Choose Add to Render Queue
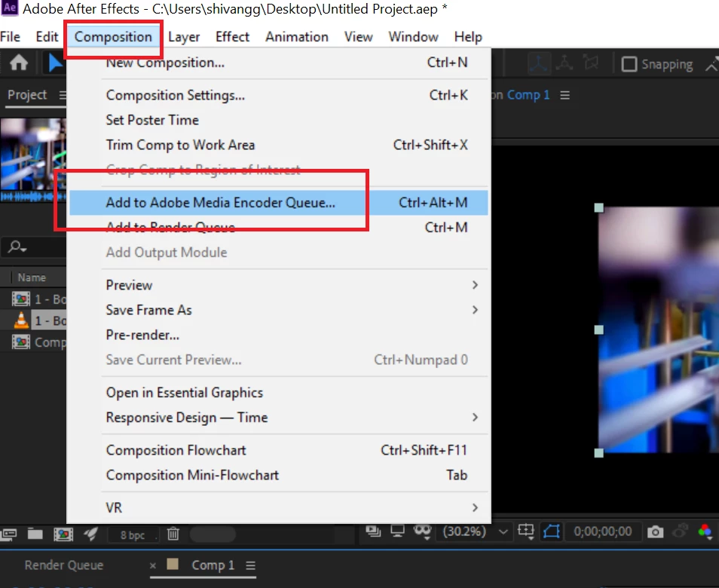This screenshot has height=588, width=719. click(278, 228)
